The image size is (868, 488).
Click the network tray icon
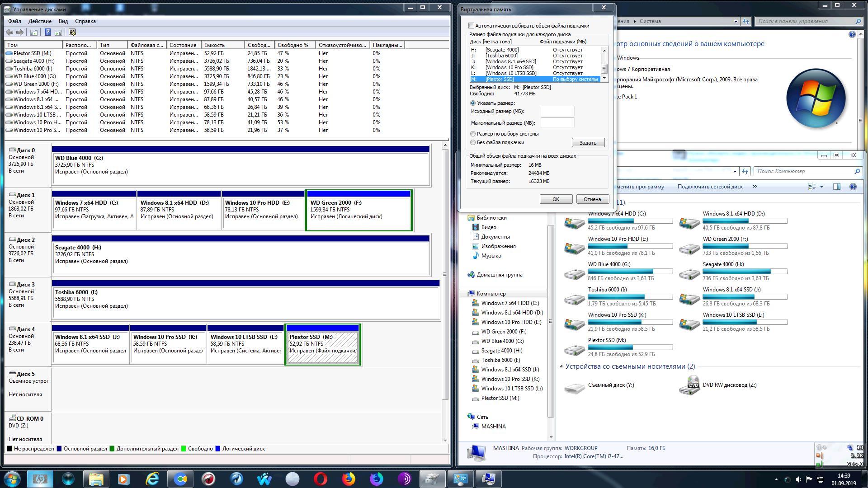click(820, 479)
